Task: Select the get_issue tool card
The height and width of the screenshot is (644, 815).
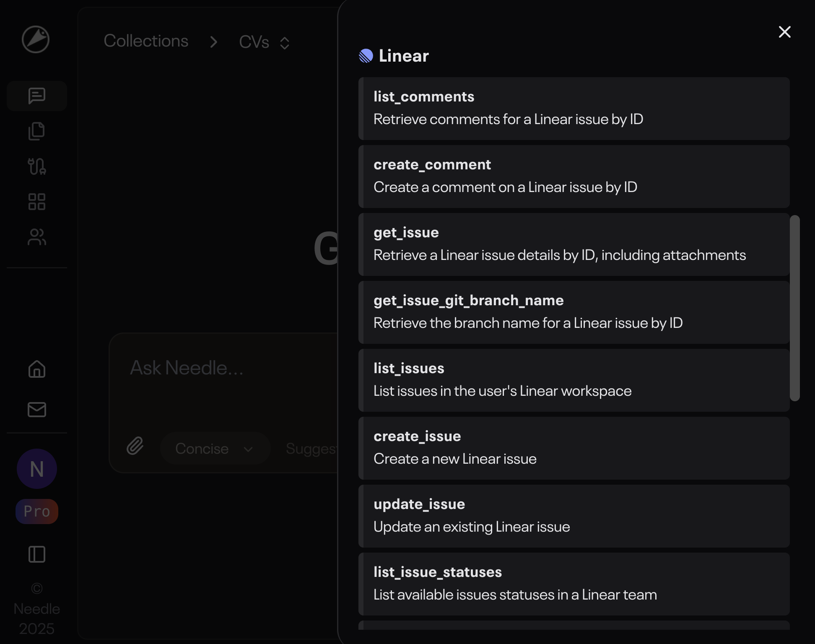Action: click(574, 244)
